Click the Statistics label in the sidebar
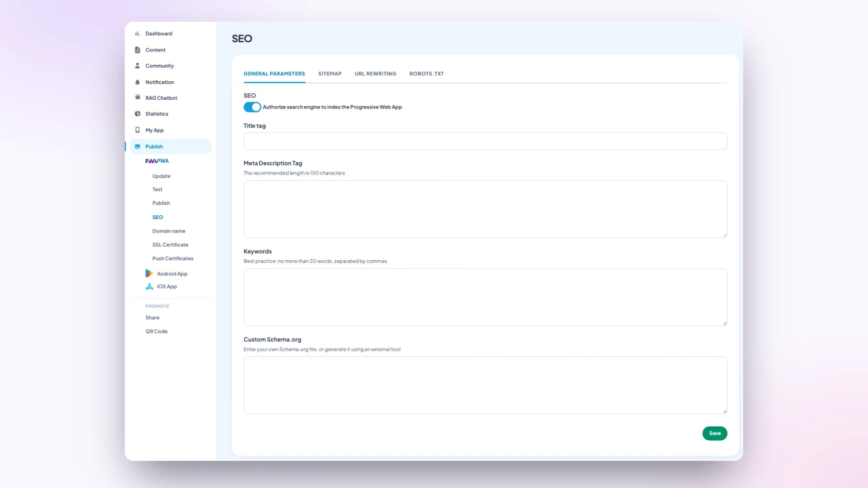Image resolution: width=868 pixels, height=488 pixels. [x=157, y=114]
